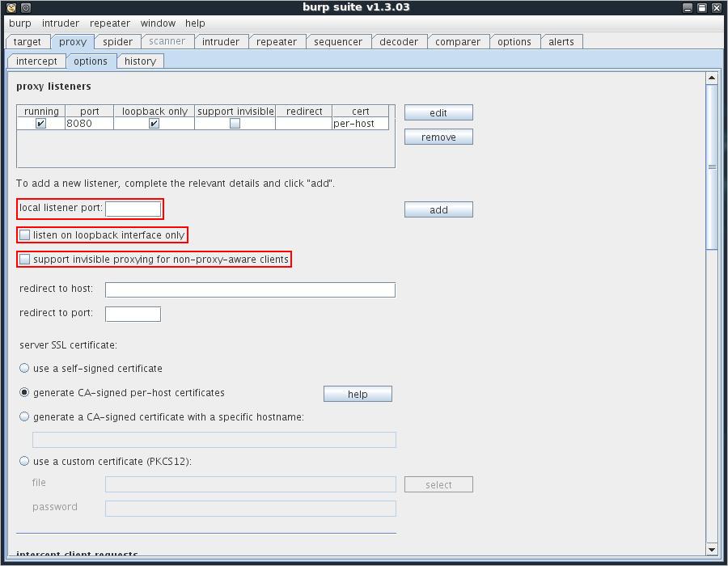Click the edit button
728x566 pixels.
click(438, 112)
